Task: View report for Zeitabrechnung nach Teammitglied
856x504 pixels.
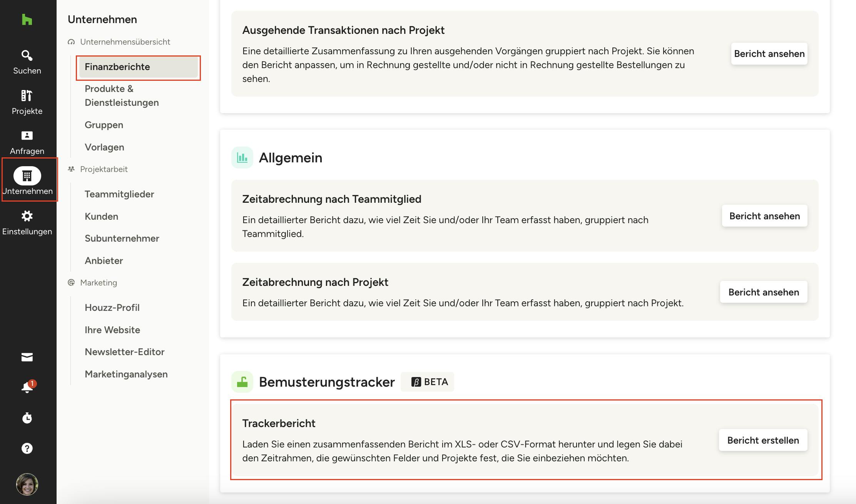Action: (x=764, y=216)
